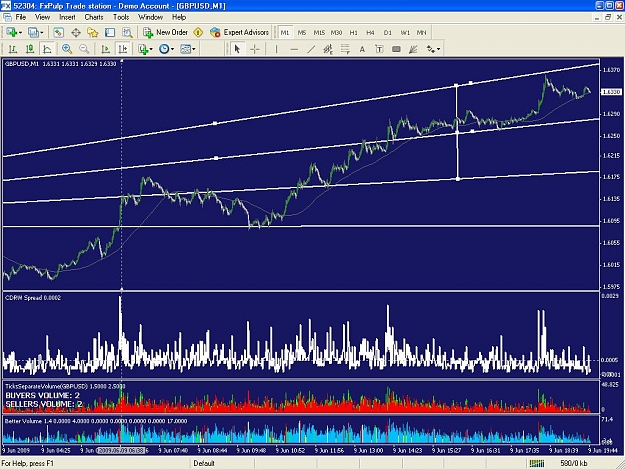Image resolution: width=625 pixels, height=469 pixels.
Task: Select the Fibonacci Retracement tool
Action: click(345, 49)
